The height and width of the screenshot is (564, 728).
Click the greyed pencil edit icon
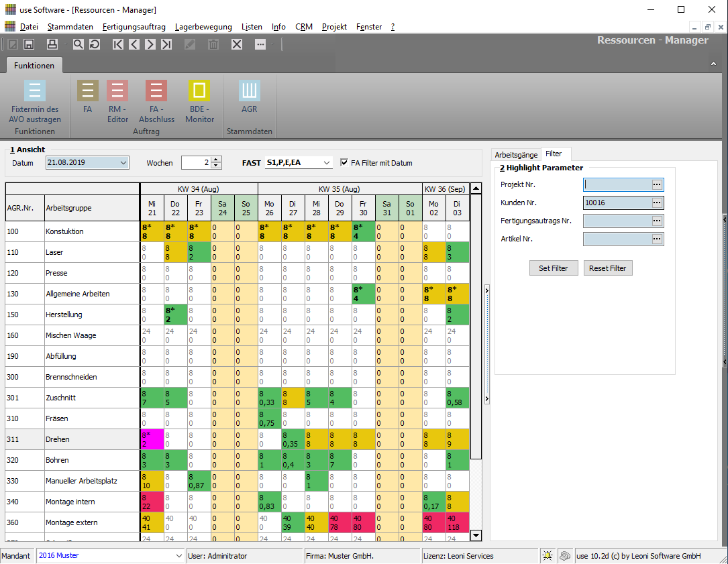190,44
